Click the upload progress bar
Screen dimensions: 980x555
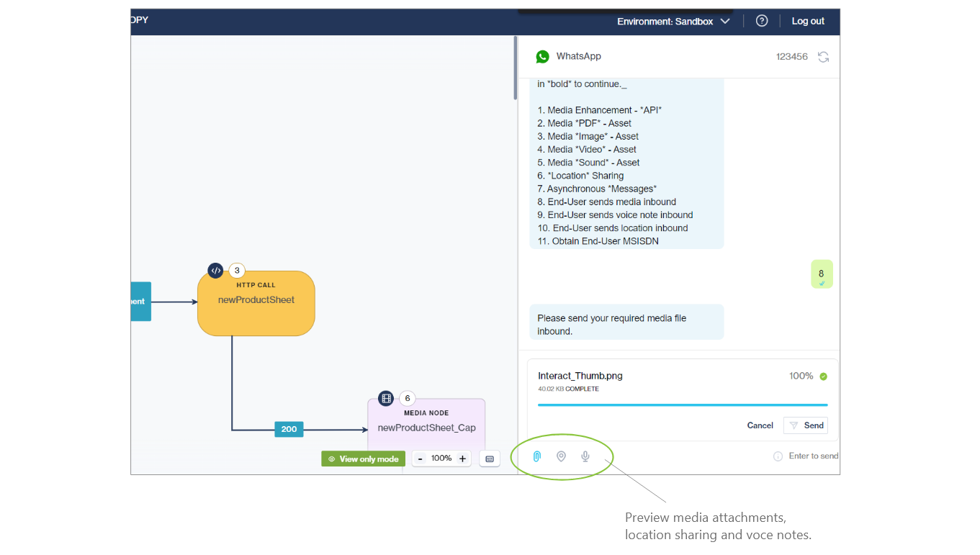(x=682, y=405)
